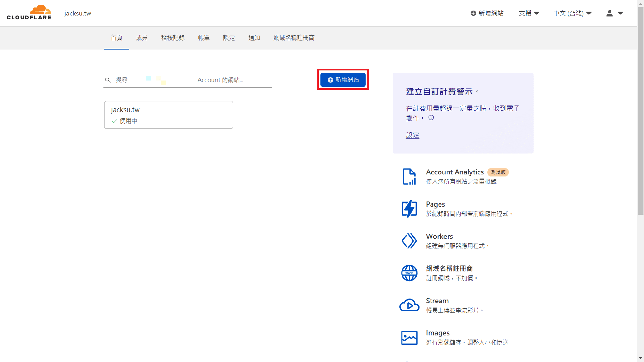Click the 建立自訂計費警示 heading

(x=442, y=92)
